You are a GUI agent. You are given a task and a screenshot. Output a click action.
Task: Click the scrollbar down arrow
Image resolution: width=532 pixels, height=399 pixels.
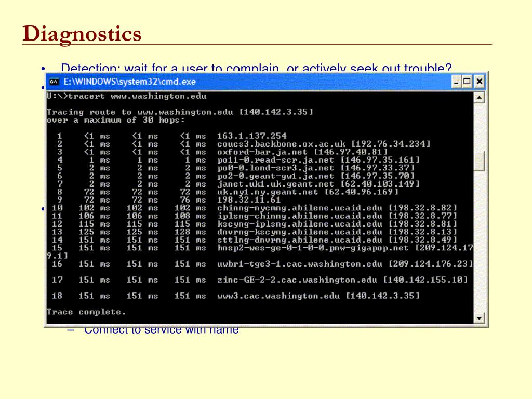[478, 318]
